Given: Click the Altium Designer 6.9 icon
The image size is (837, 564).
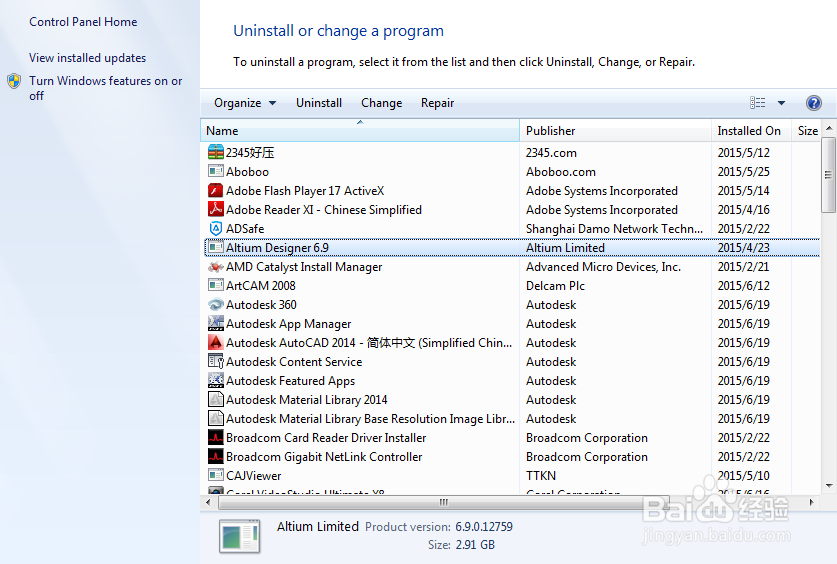Looking at the screenshot, I should coord(216,248).
